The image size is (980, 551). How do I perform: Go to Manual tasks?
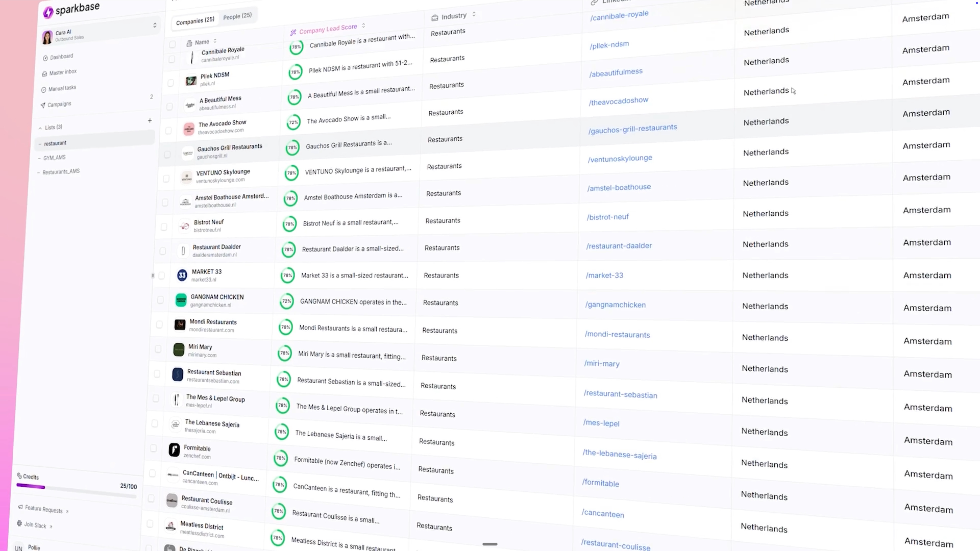(x=62, y=88)
